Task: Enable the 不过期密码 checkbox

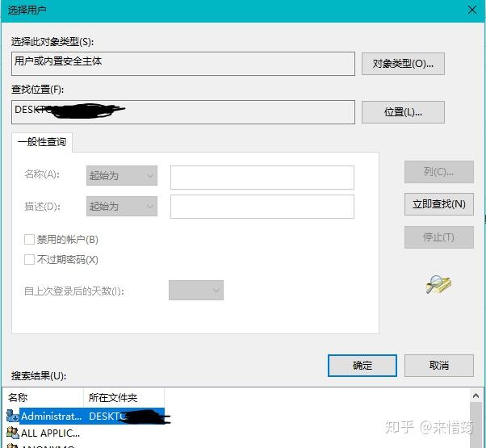Action: (30, 260)
